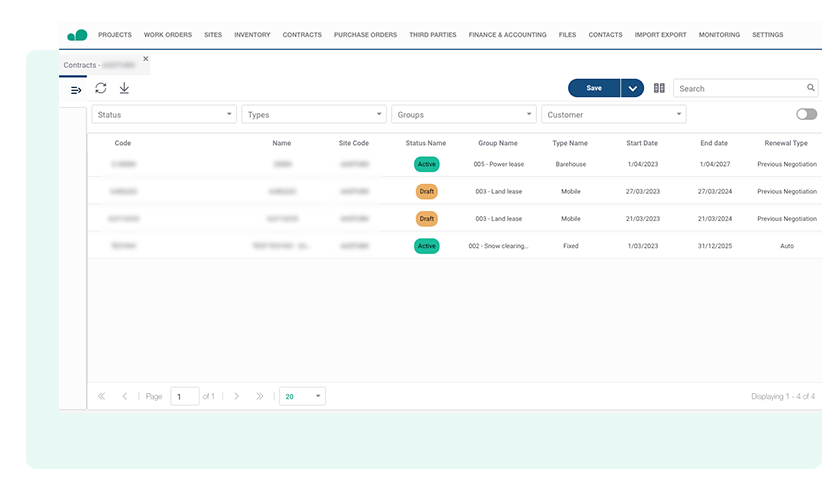The height and width of the screenshot is (487, 830).
Task: Open the Status filter dropdown
Action: (x=164, y=115)
